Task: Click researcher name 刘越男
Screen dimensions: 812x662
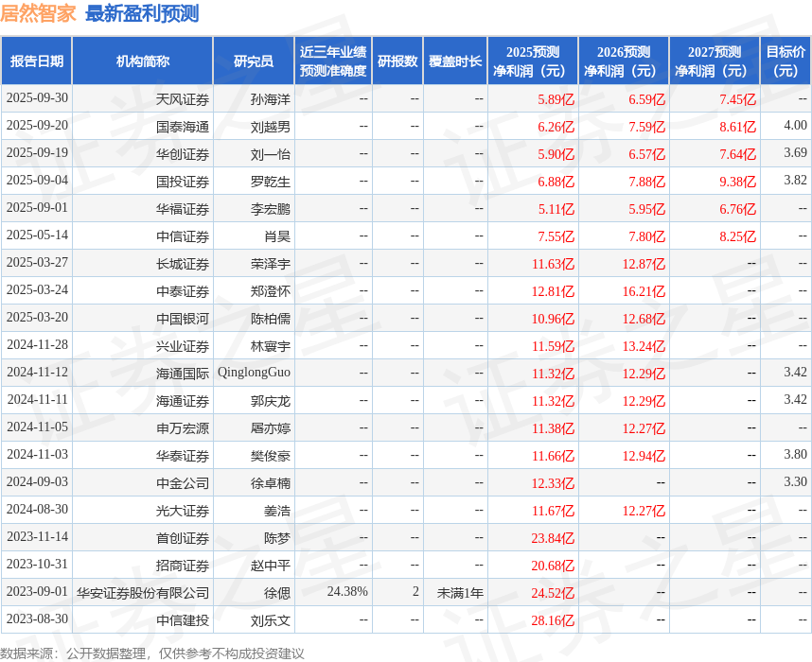Action: [271, 127]
